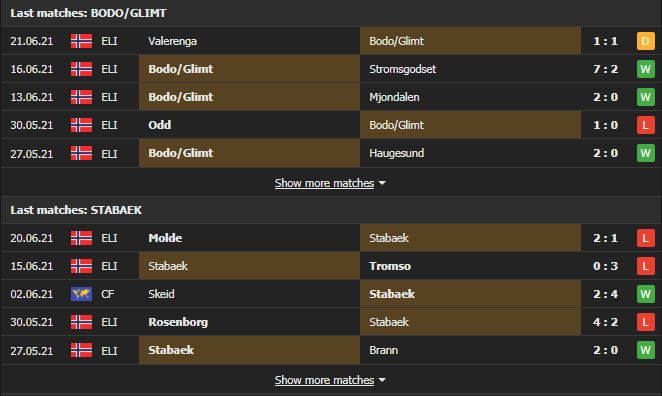This screenshot has width=662, height=396.
Task: Click the W badge for Bodo/Glimt vs Stromsgodset
Action: 646,69
